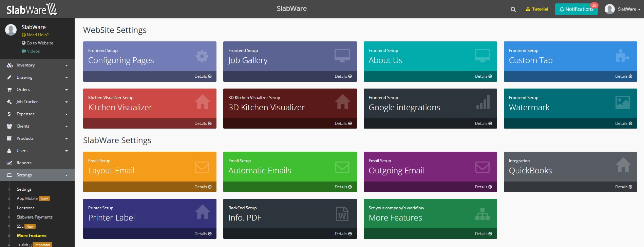Click gear icon on Configuring Pages card
644x247 pixels.
[202, 56]
